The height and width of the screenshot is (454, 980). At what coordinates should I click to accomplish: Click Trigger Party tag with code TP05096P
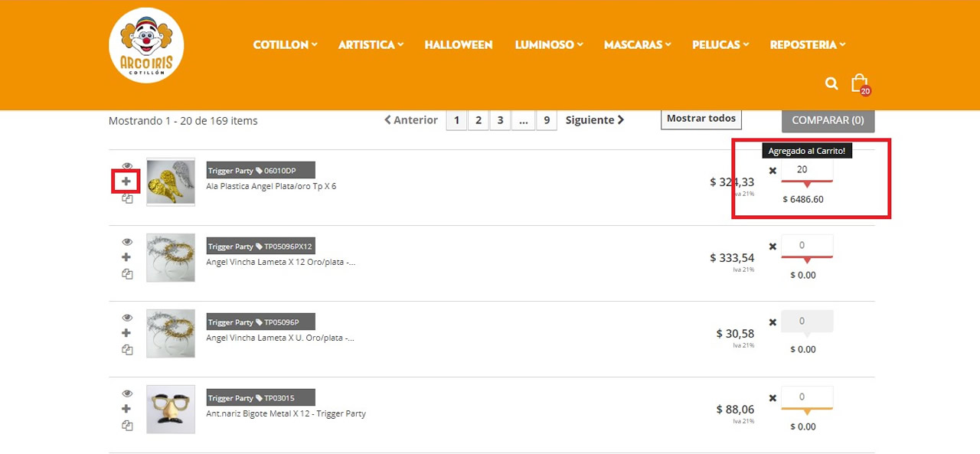(260, 322)
